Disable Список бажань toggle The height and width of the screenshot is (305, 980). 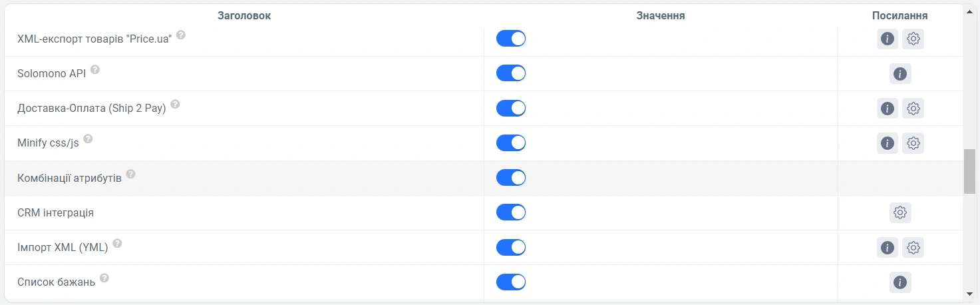[x=511, y=282]
